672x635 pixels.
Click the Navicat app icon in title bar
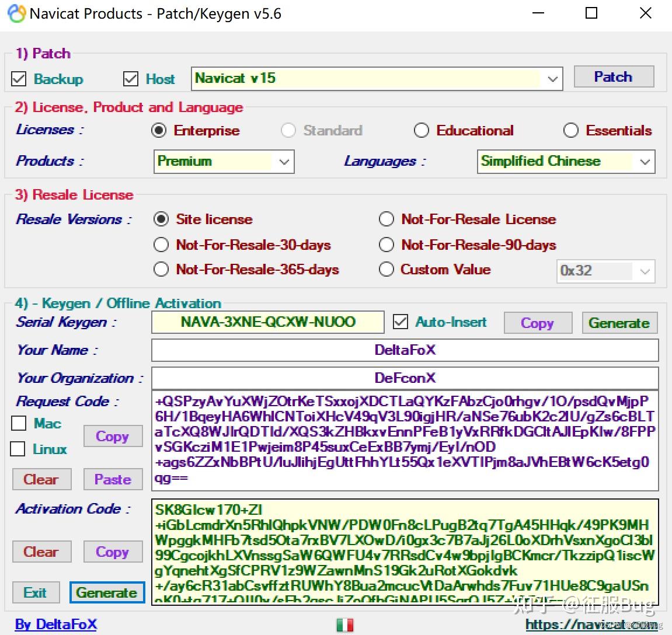(x=17, y=13)
